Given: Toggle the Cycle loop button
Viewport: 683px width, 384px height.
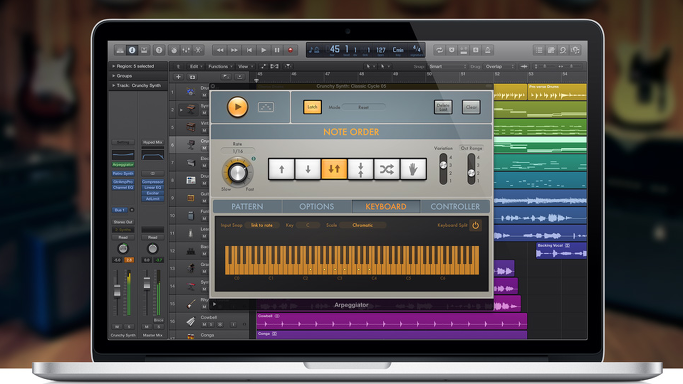Looking at the screenshot, I should click(439, 50).
